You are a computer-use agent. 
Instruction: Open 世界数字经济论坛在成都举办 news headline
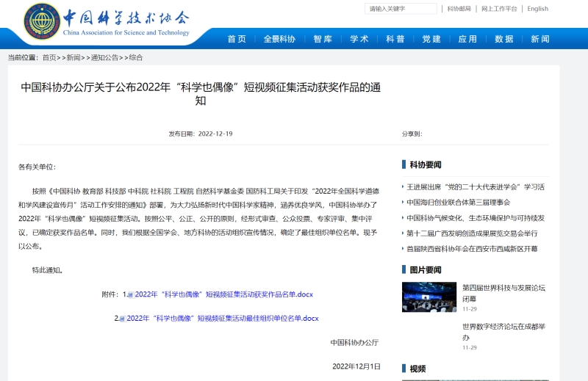pyautogui.click(x=503, y=331)
